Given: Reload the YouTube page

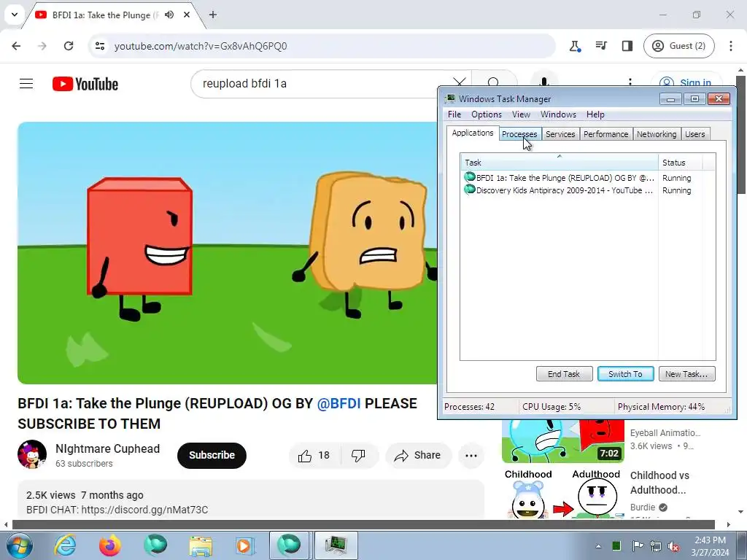Looking at the screenshot, I should point(69,46).
